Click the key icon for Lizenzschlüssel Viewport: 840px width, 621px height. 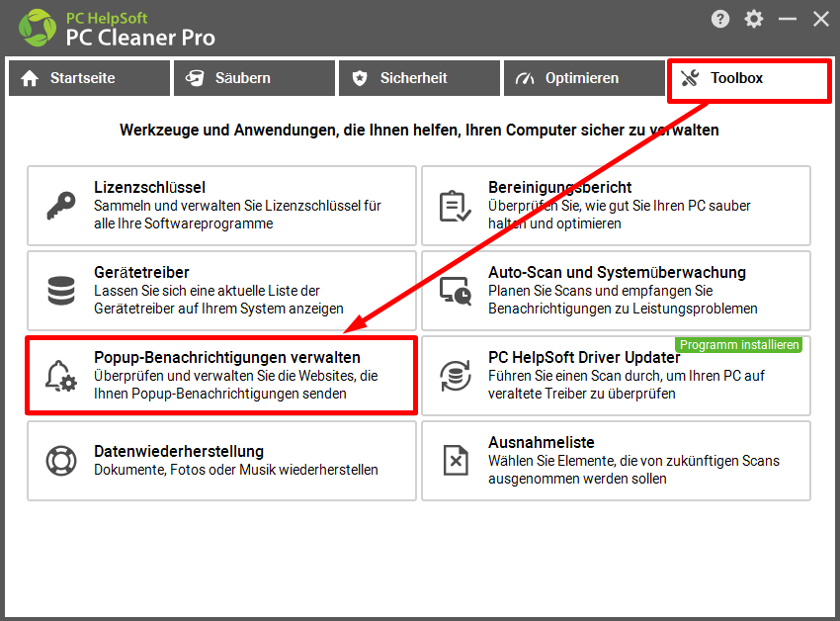tap(61, 206)
